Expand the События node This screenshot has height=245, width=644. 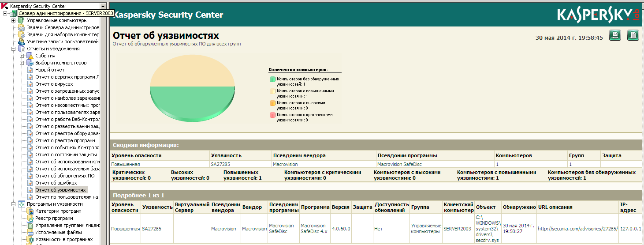tap(22, 56)
